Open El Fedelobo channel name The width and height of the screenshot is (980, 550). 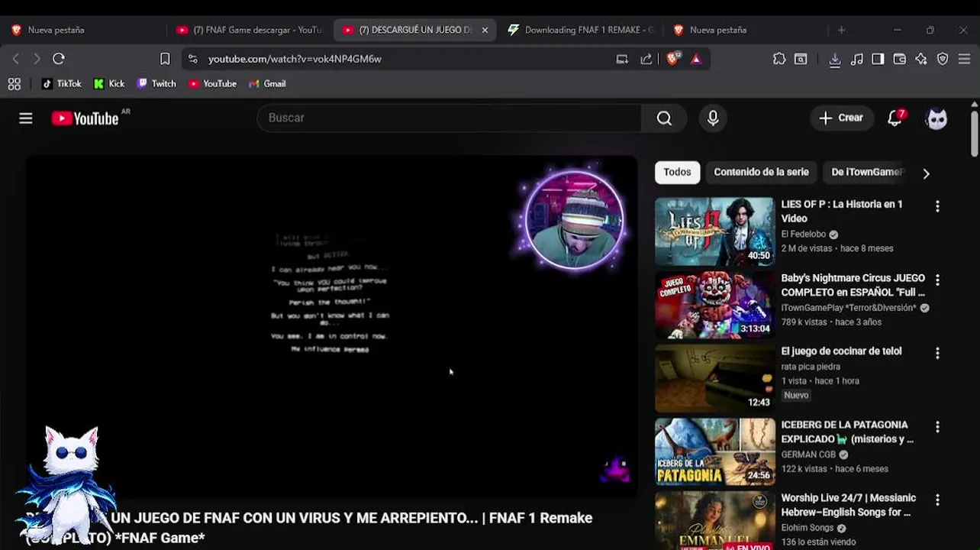[804, 235]
